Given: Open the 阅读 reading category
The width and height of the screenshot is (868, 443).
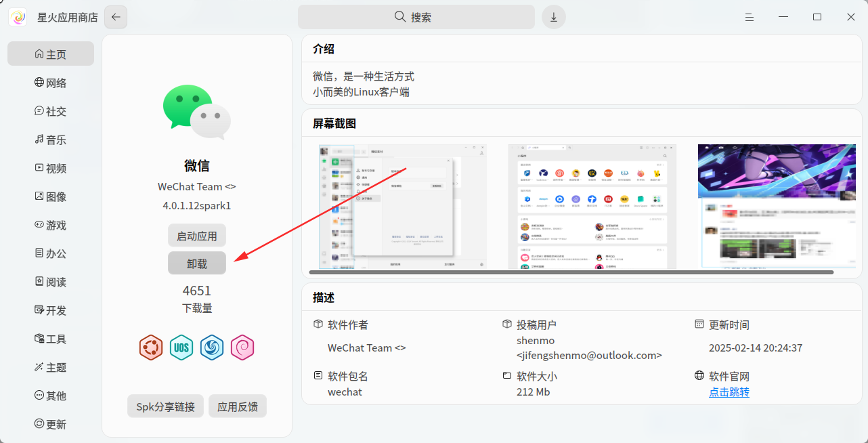Looking at the screenshot, I should coord(51,282).
